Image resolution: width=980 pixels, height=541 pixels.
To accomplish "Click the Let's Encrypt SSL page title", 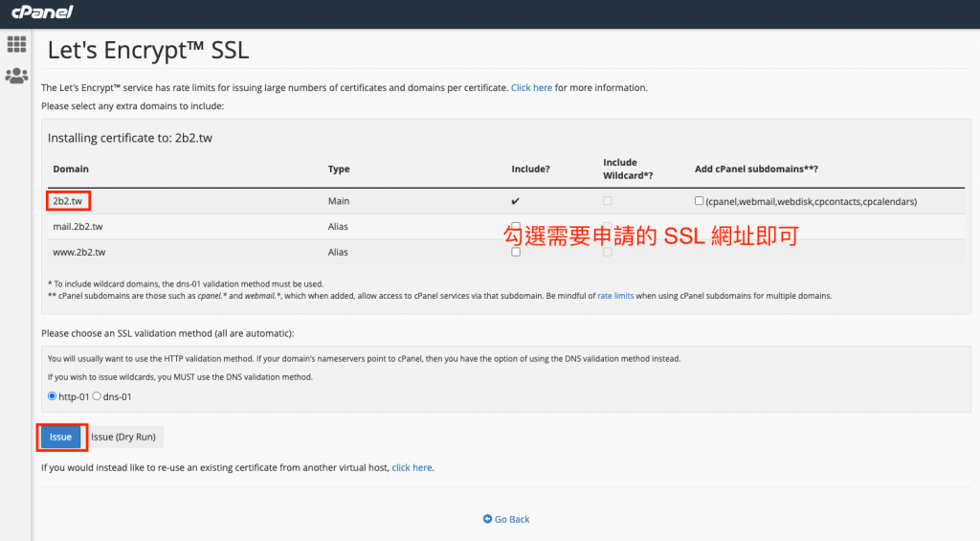I will tap(148, 50).
